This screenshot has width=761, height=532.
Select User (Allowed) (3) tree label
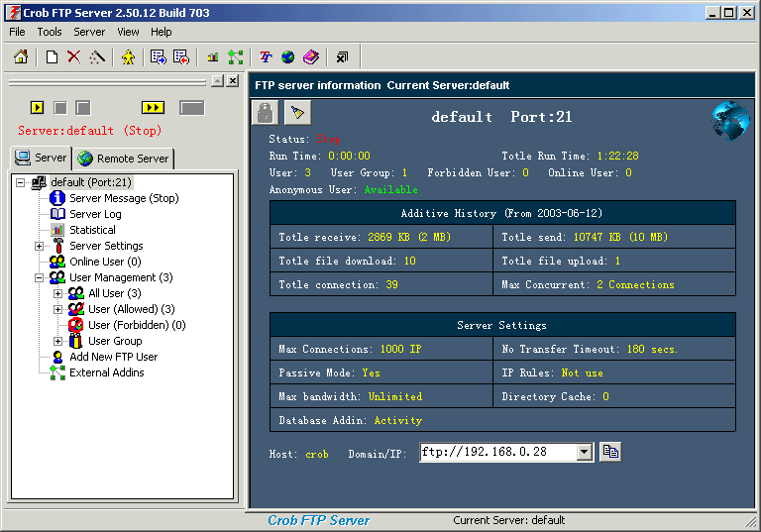[132, 309]
